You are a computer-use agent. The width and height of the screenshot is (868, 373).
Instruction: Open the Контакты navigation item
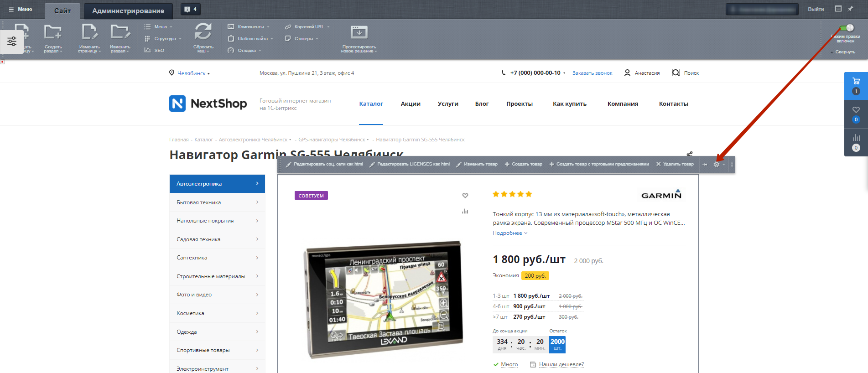click(674, 104)
